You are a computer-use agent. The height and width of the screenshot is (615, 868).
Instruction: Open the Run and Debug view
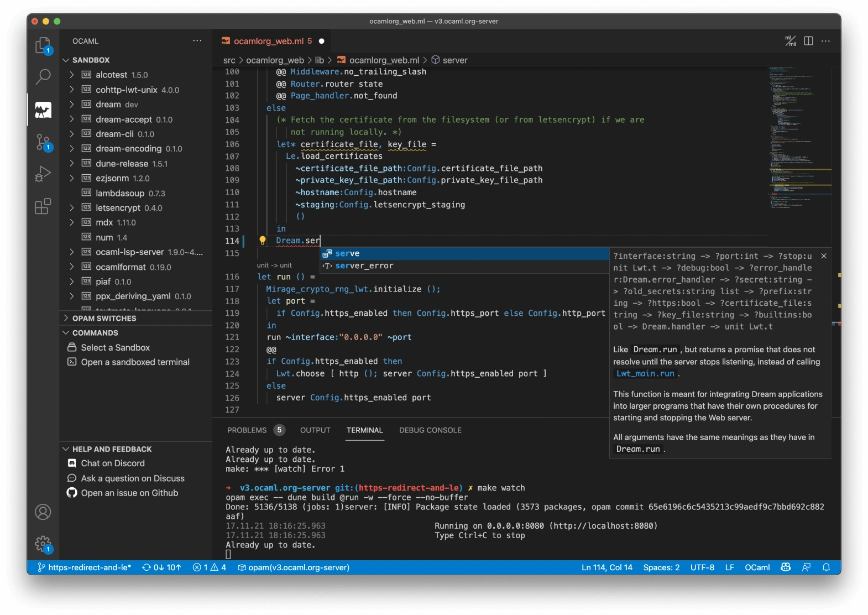(43, 174)
